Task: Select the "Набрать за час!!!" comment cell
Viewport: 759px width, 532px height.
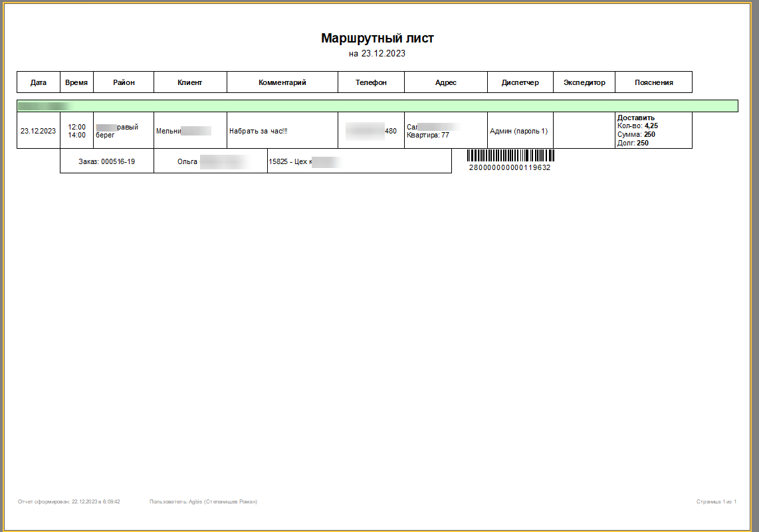Action: (259, 131)
